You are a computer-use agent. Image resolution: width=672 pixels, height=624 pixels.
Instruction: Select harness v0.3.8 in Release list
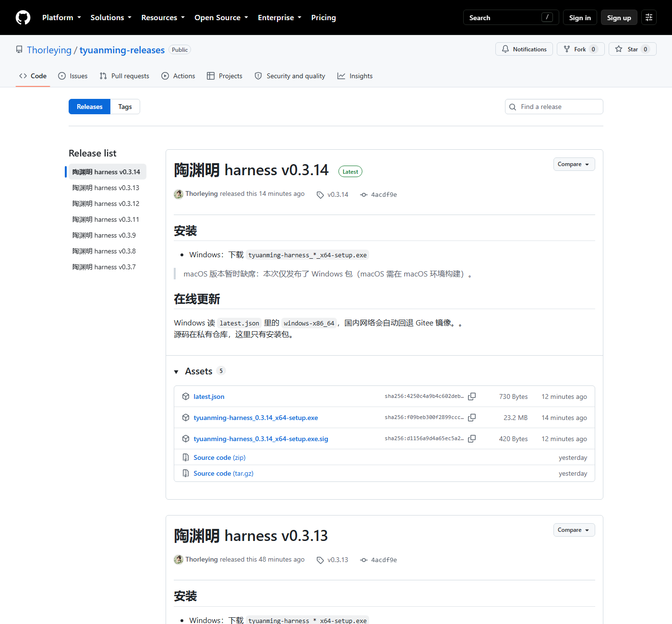(x=104, y=251)
